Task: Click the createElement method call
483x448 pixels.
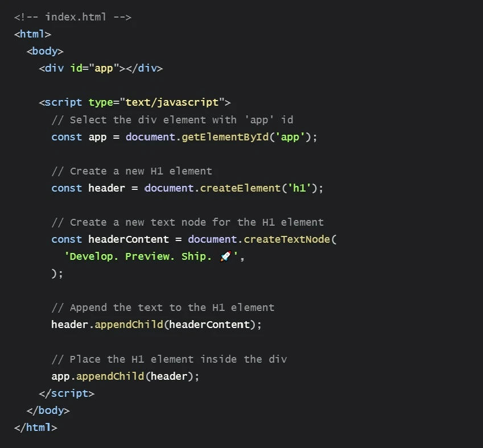Action: point(240,188)
